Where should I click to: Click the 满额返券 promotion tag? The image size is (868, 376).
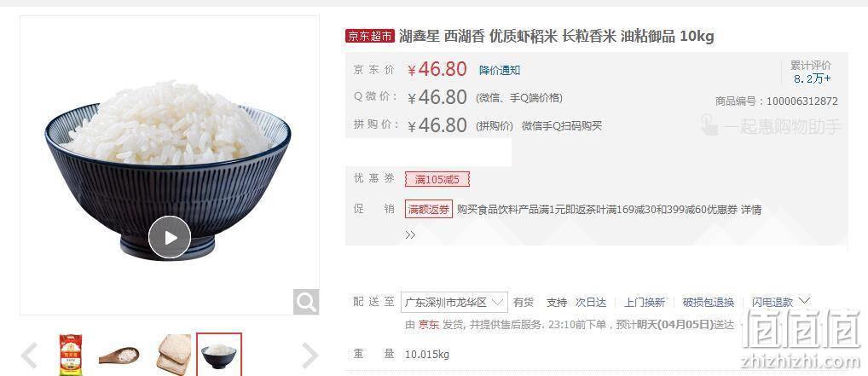point(429,210)
